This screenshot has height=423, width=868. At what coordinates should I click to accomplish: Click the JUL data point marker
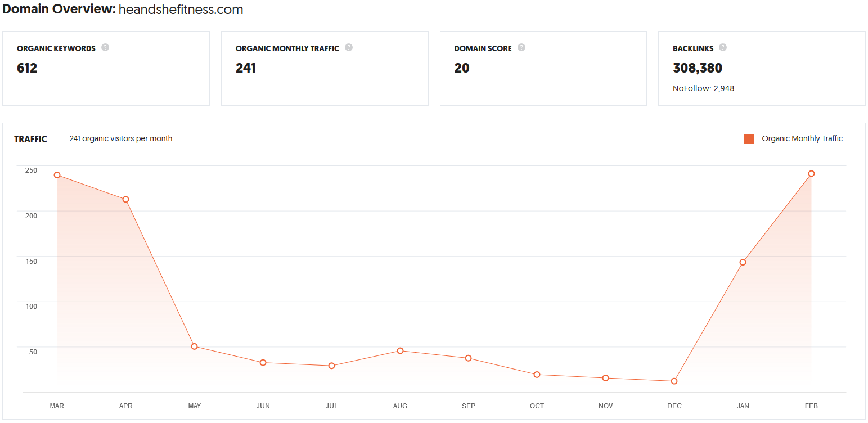(332, 366)
